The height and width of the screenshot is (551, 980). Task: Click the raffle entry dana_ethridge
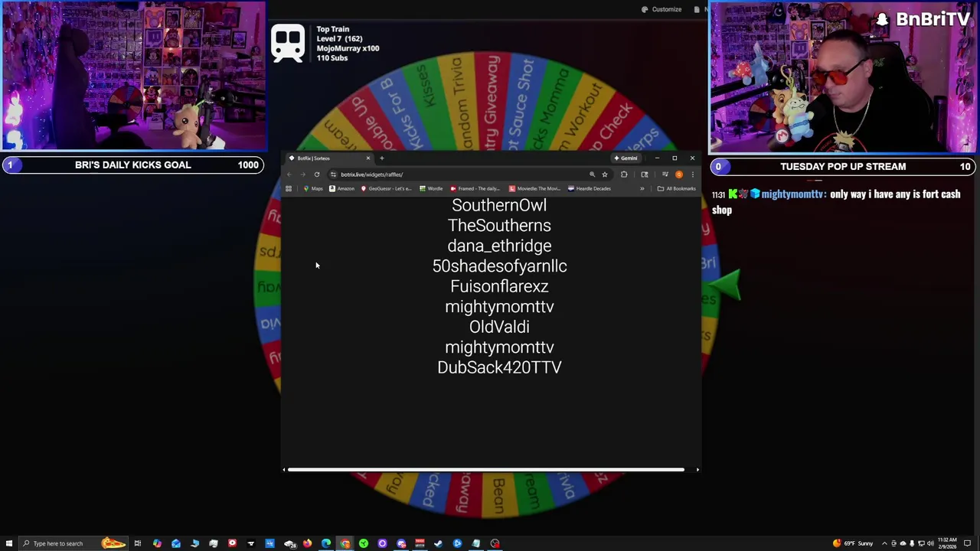tap(499, 246)
